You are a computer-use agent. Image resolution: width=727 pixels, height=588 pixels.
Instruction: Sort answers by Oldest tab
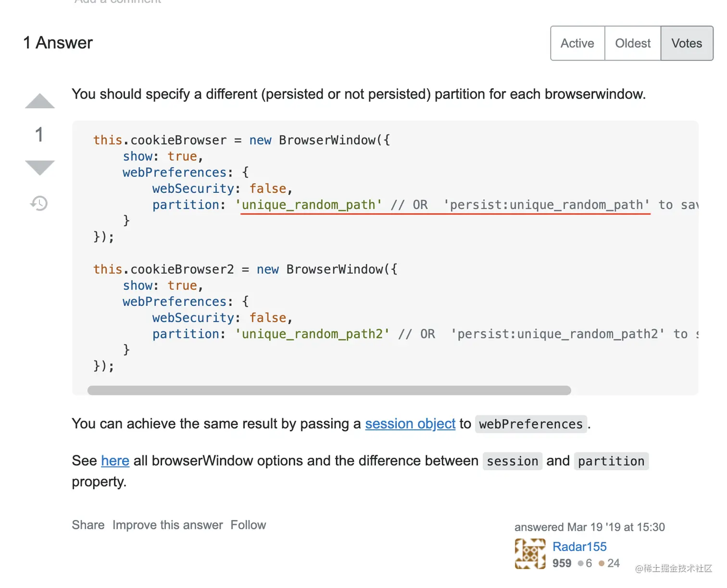click(633, 43)
